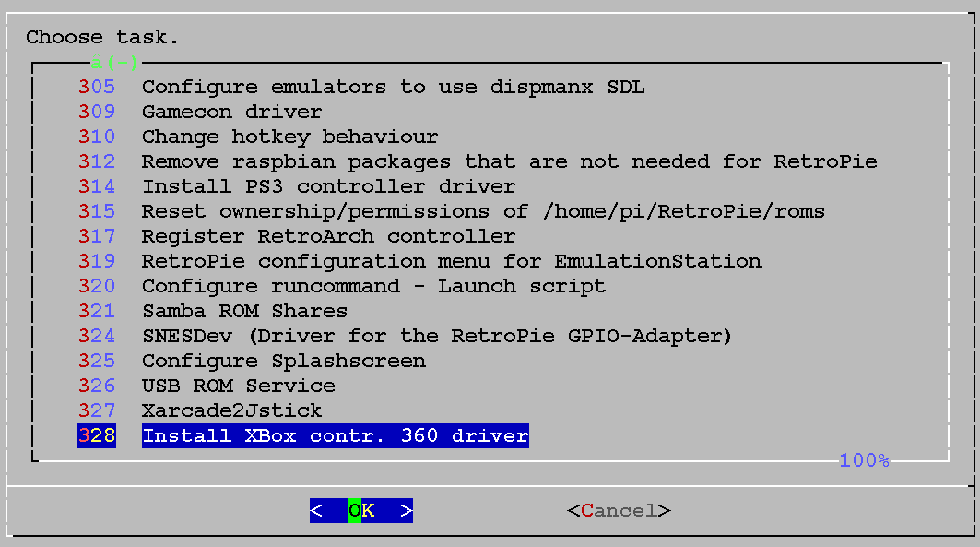Select Install PS3 controller driver
The height and width of the screenshot is (547, 980).
click(328, 186)
